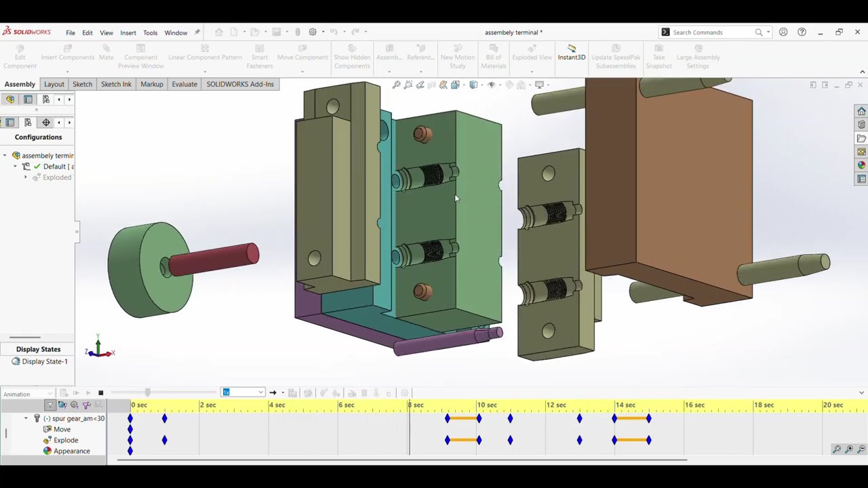868x488 pixels.
Task: Open the View Orientation cube icon
Action: click(x=455, y=85)
